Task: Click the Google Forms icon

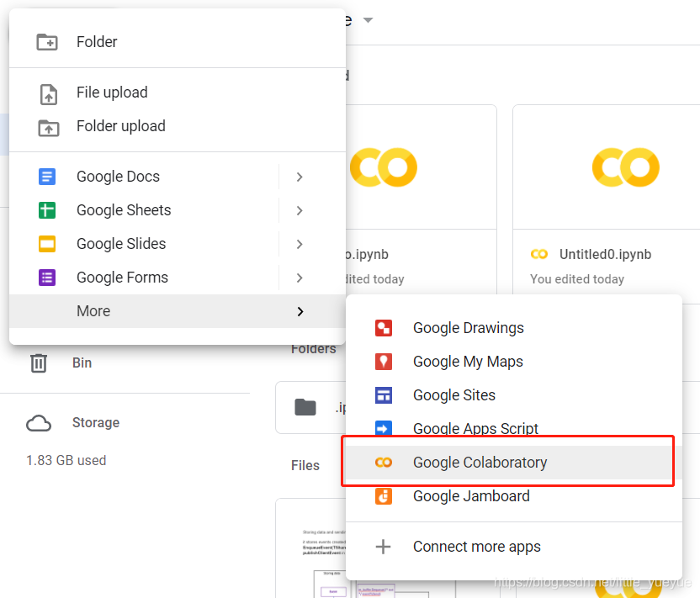Action: click(47, 278)
